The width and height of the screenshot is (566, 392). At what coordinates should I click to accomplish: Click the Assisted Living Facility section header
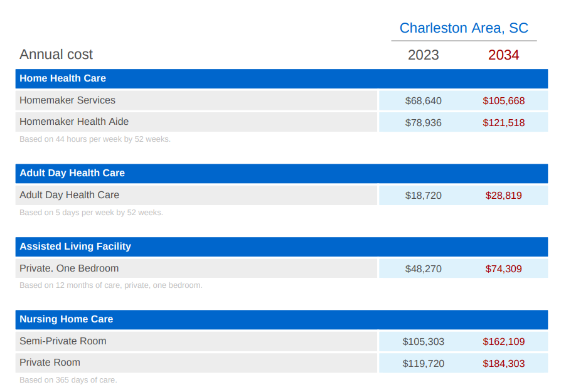75,246
